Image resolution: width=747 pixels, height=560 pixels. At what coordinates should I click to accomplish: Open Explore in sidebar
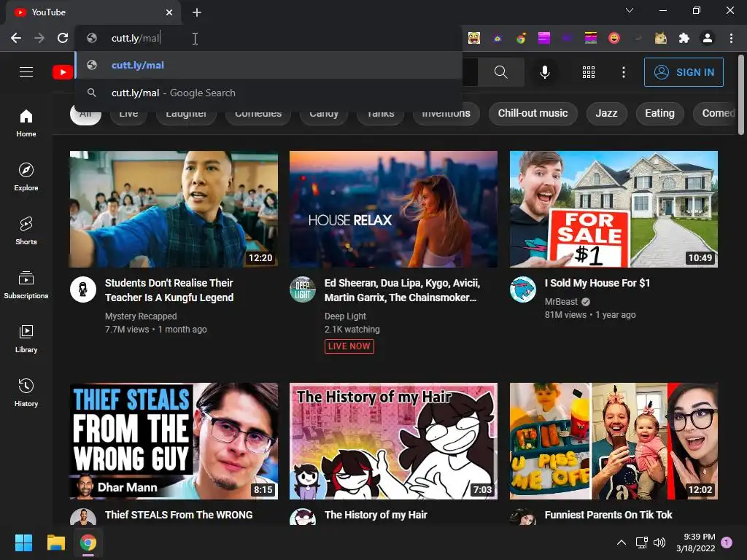tap(26, 176)
